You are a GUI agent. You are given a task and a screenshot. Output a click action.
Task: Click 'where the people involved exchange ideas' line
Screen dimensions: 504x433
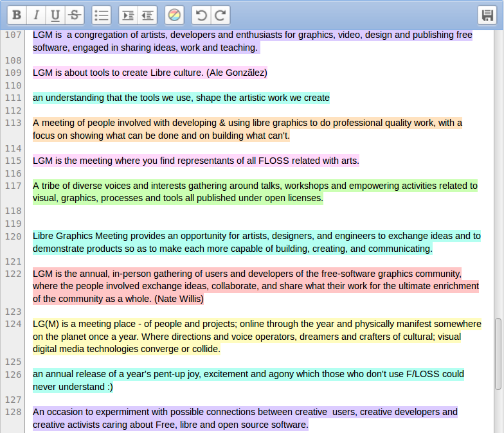pyautogui.click(x=256, y=286)
